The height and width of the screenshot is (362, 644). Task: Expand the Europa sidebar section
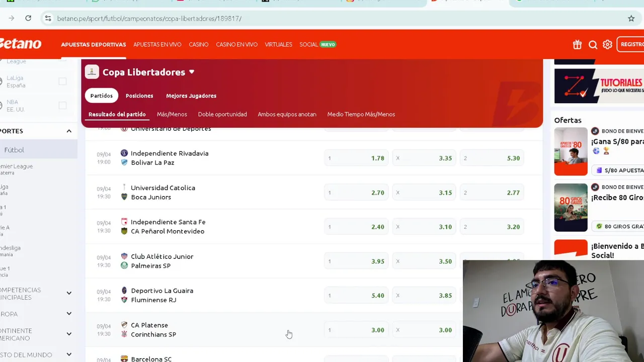point(69,314)
